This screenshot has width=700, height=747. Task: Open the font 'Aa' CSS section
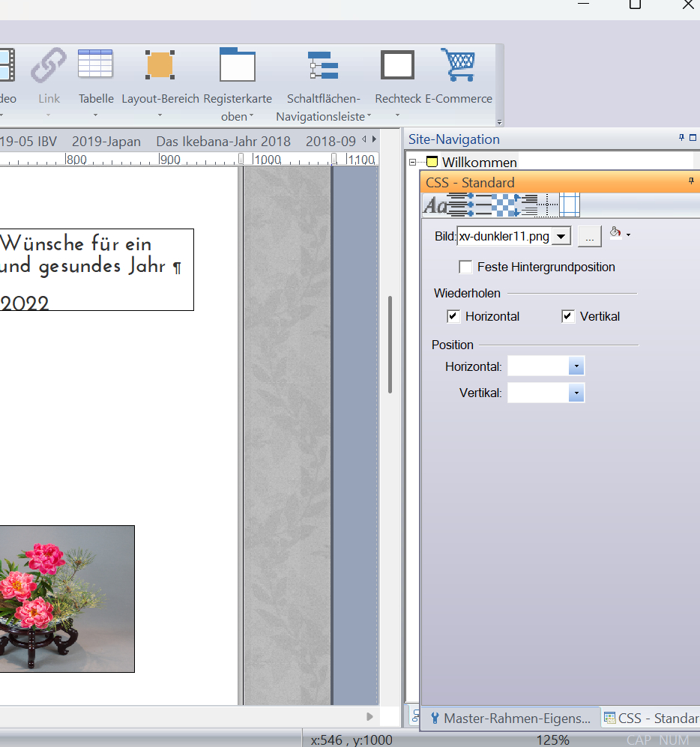pos(435,205)
